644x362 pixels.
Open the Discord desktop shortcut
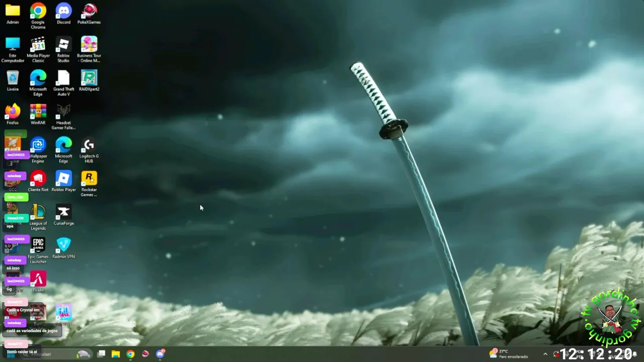pyautogui.click(x=63, y=14)
